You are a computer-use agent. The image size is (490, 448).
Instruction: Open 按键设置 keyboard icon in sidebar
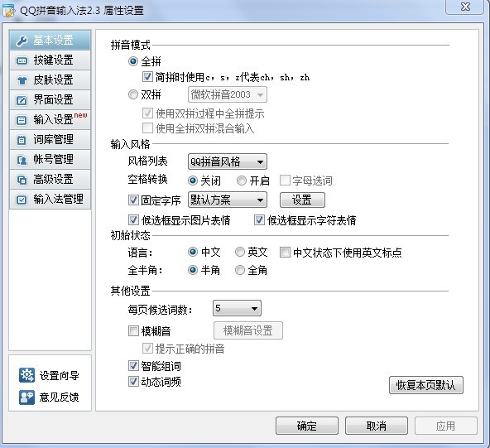22,60
